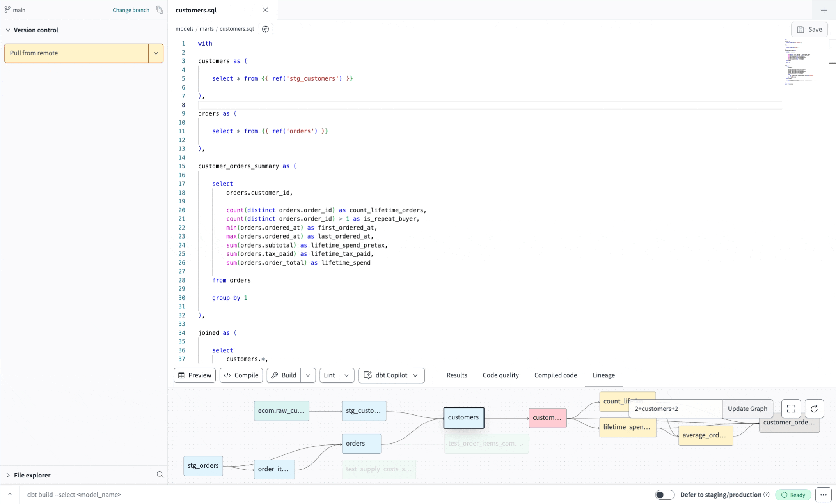Open the search in File explorer

tap(160, 475)
